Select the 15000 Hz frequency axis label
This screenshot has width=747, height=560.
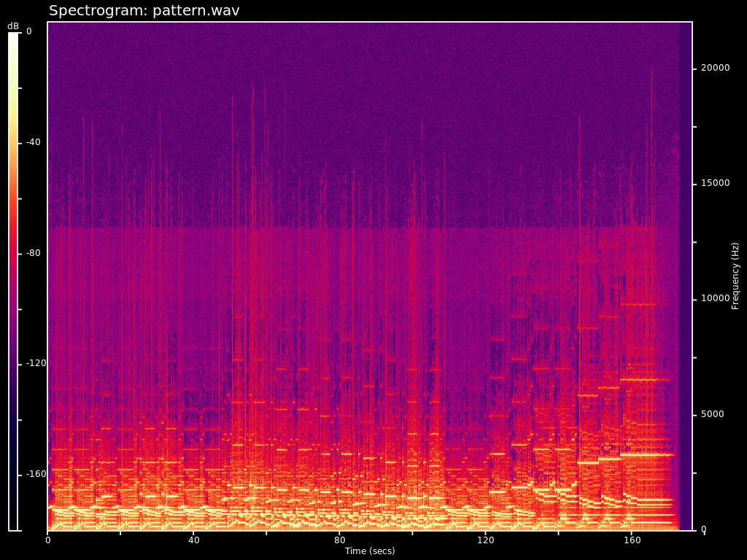click(x=715, y=184)
